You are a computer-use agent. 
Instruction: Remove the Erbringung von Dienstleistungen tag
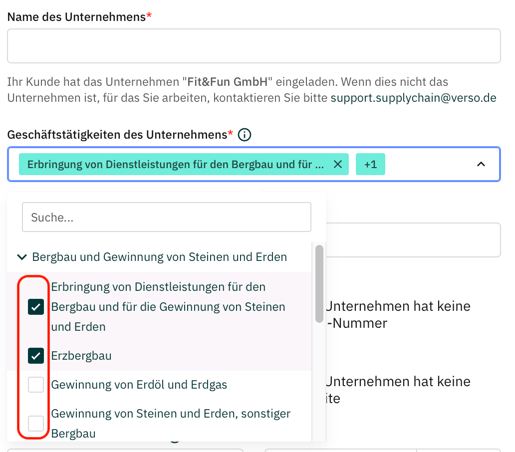pyautogui.click(x=338, y=164)
